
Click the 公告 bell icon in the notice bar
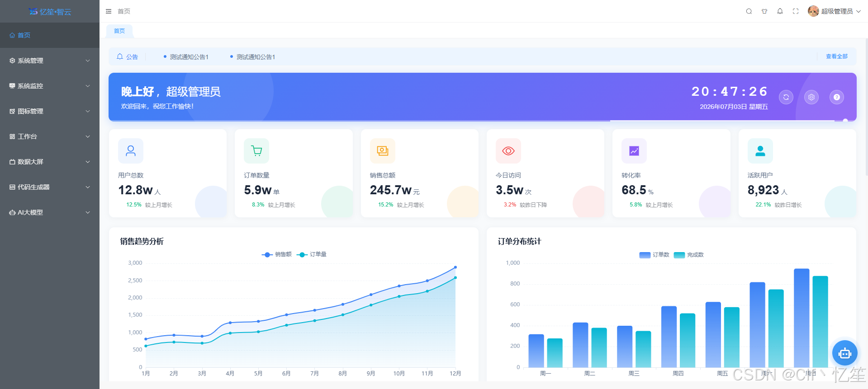(120, 56)
